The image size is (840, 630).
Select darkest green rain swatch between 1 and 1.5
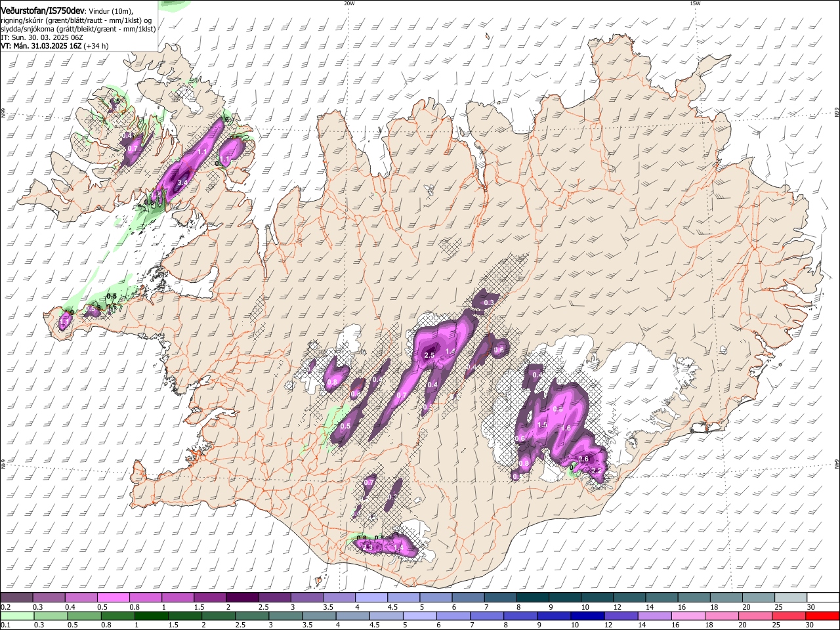(x=151, y=616)
